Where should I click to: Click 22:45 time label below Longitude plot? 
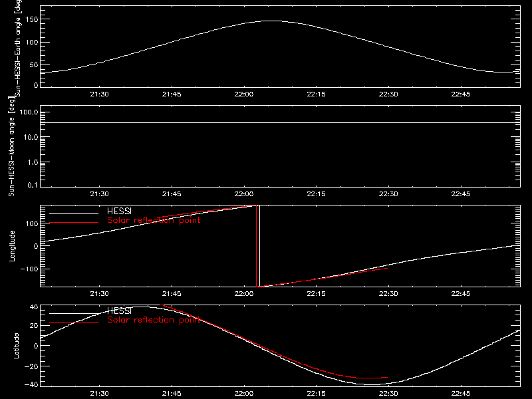(461, 293)
